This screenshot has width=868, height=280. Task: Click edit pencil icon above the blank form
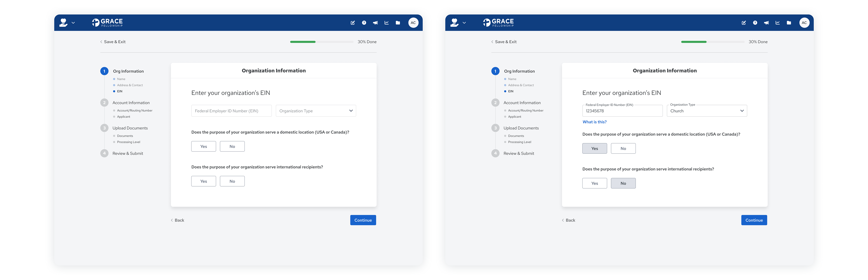(x=352, y=23)
